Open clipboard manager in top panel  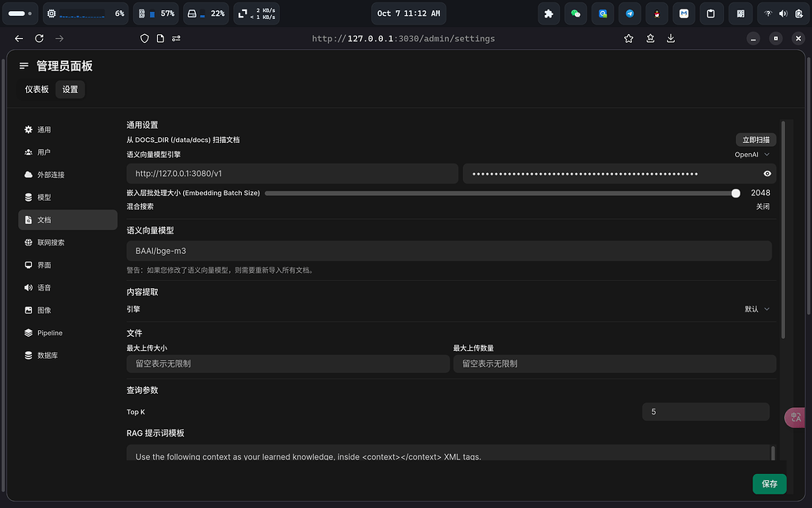click(x=710, y=13)
